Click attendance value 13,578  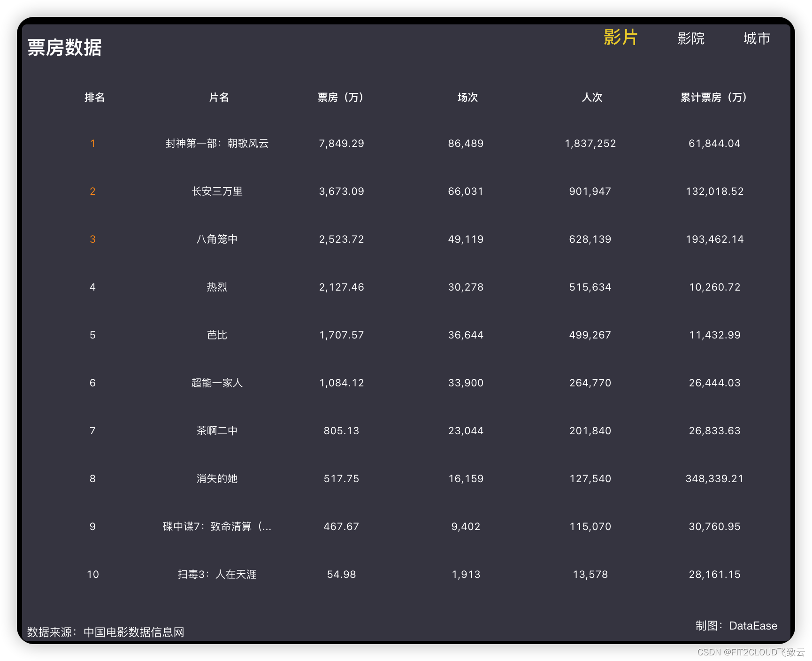590,574
